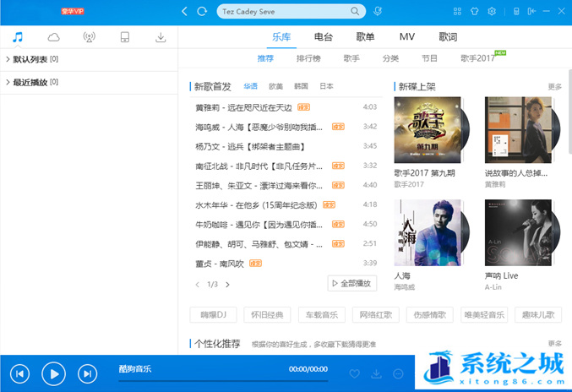Open the 伤感情歌 tag
Viewport: 572px width, 392px height.
point(430,314)
